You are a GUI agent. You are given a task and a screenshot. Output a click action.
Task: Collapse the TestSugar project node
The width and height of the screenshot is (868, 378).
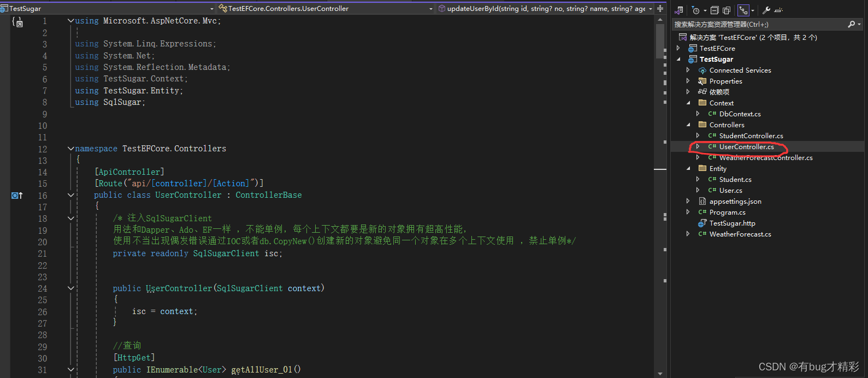click(x=678, y=59)
